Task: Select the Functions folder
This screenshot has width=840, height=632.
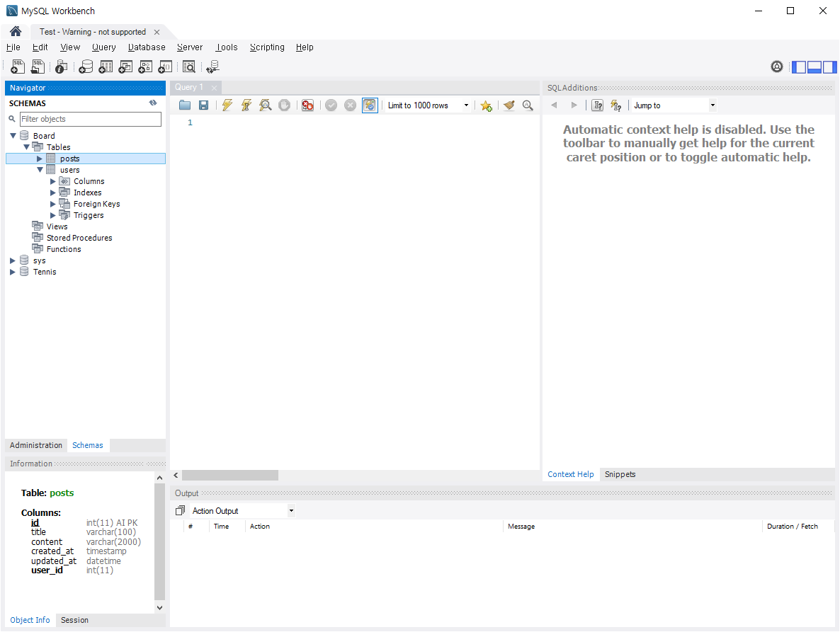Action: 64,249
